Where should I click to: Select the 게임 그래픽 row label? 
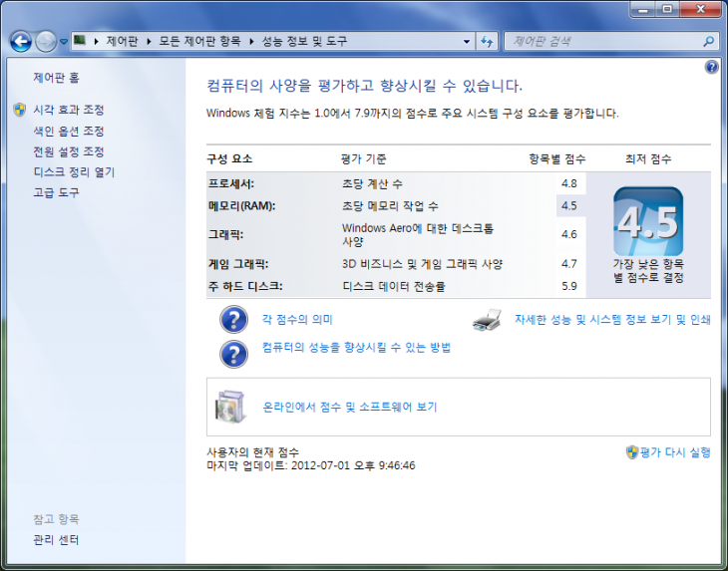(x=238, y=264)
